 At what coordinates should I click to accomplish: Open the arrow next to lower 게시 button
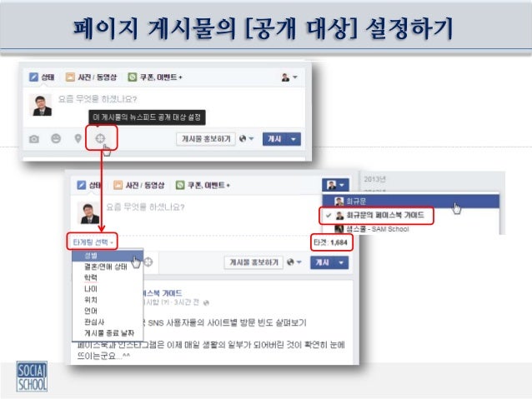point(341,262)
